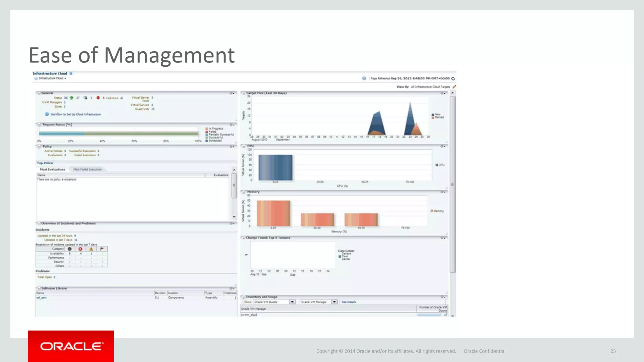The height and width of the screenshot is (362, 644).
Task: Click the info icon beside Workflow link
Action: [x=47, y=114]
